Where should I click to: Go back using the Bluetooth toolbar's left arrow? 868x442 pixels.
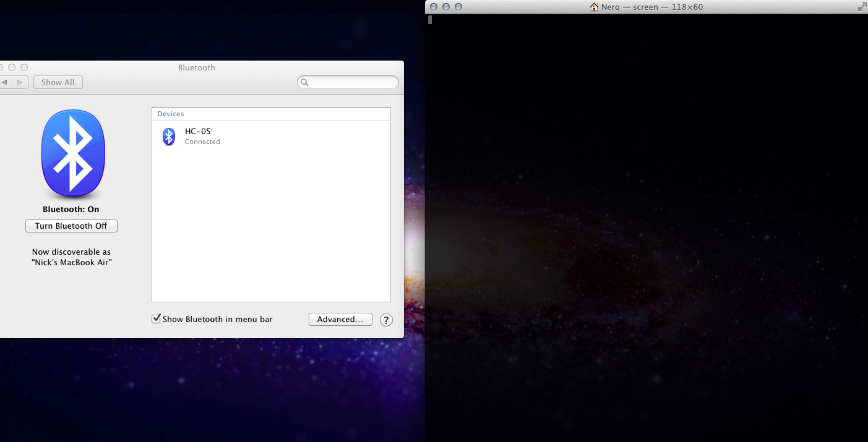[x=6, y=82]
